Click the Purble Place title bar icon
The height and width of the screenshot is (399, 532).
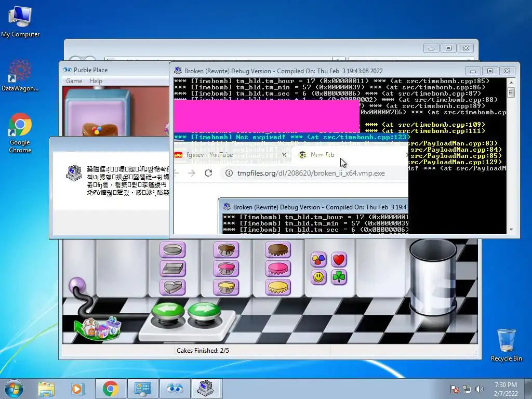(68, 70)
